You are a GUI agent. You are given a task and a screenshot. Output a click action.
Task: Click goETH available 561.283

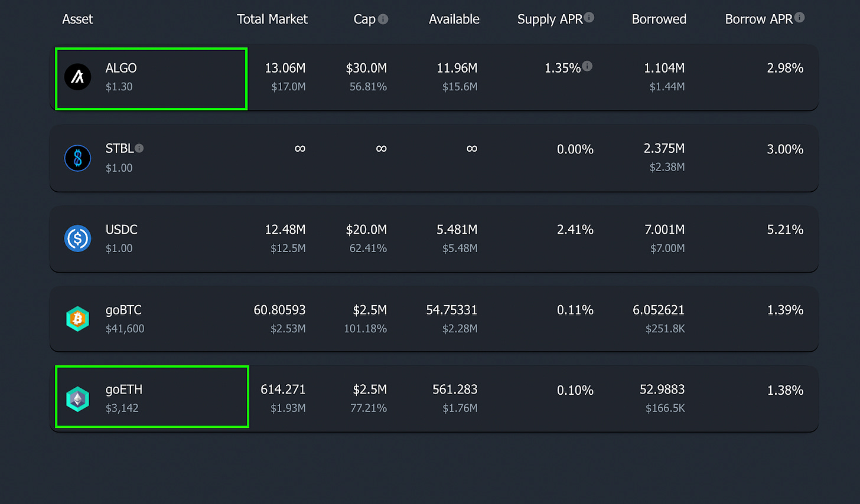(455, 390)
